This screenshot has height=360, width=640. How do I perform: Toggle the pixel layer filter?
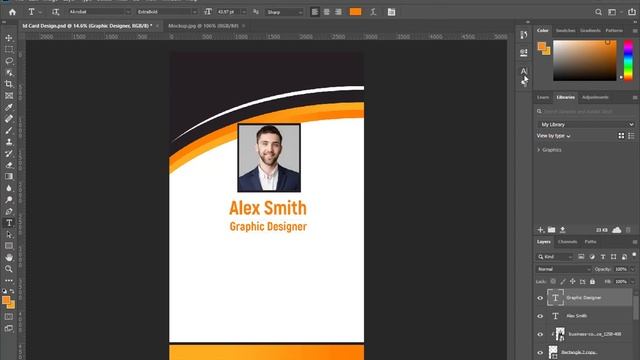[581, 257]
